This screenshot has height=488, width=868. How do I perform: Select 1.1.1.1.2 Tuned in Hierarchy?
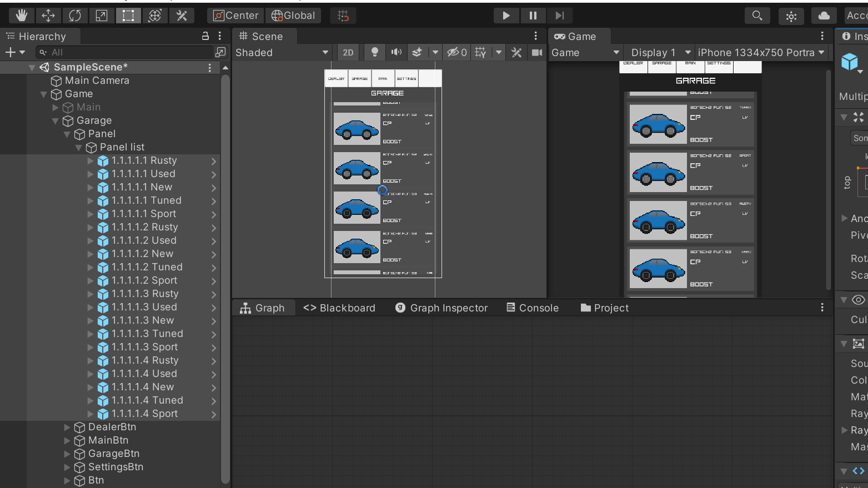click(x=147, y=267)
